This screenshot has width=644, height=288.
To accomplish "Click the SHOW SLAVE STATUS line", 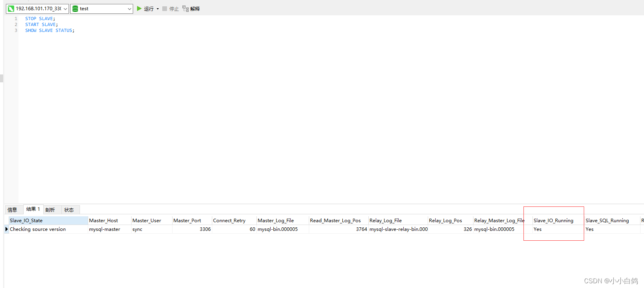I will (x=50, y=30).
